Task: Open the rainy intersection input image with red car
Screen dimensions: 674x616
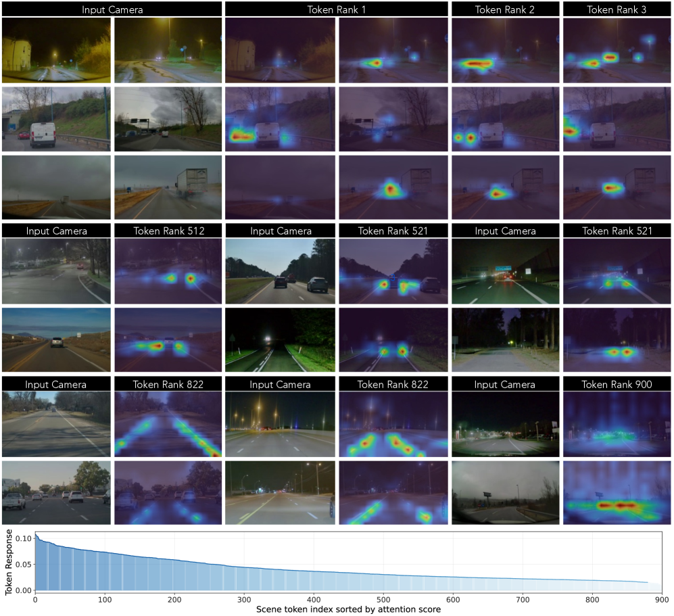Action: [x=56, y=271]
